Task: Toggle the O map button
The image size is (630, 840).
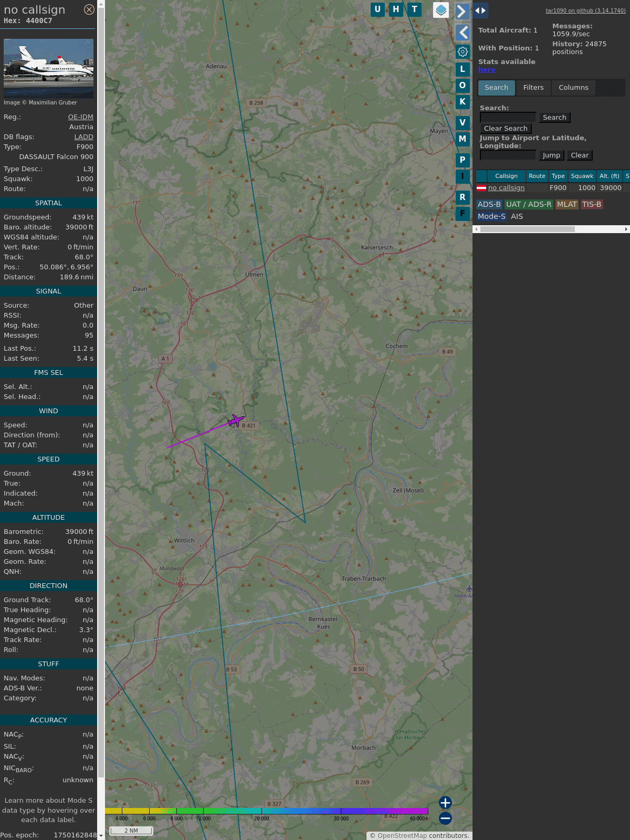Action: pos(463,85)
